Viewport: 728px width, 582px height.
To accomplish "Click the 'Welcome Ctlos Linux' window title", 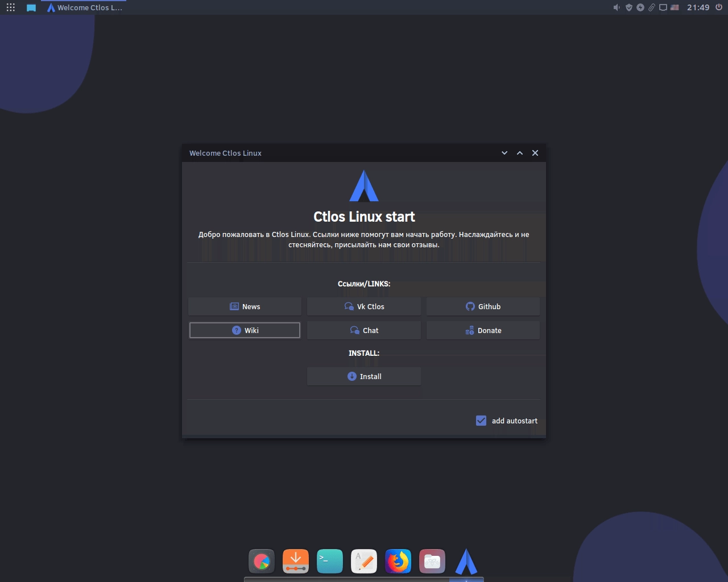I will pyautogui.click(x=225, y=153).
